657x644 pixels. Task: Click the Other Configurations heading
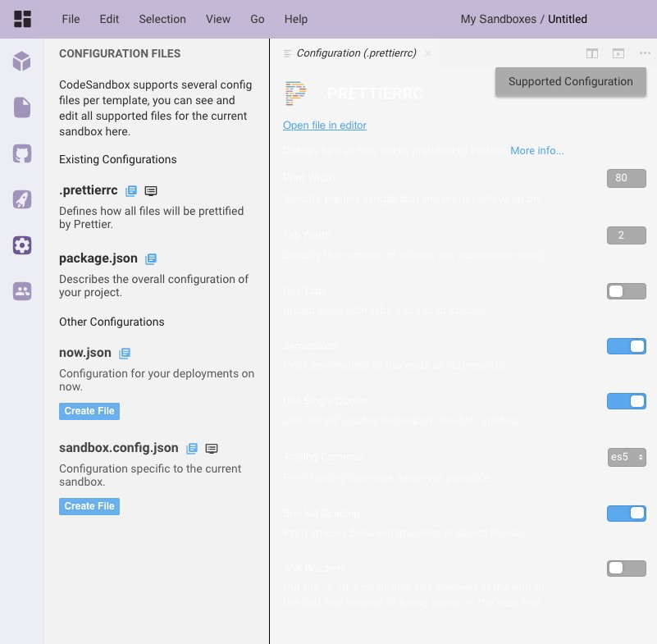[112, 322]
